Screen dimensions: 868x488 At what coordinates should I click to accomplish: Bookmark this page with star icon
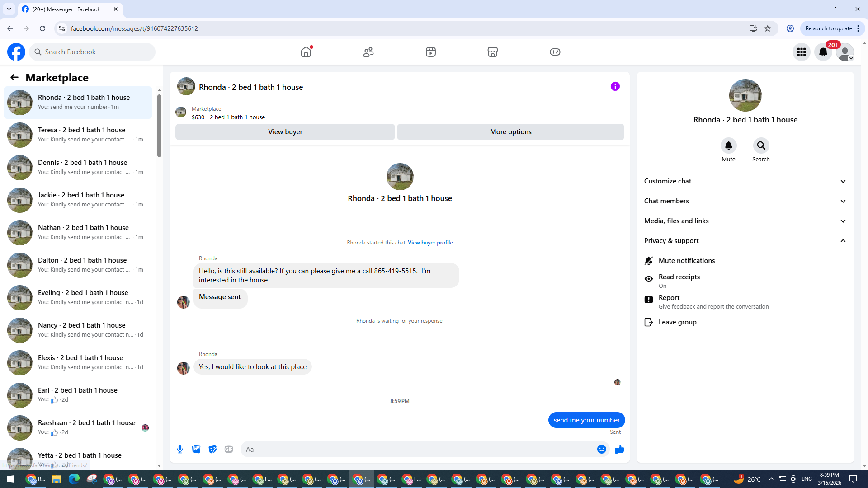(768, 28)
